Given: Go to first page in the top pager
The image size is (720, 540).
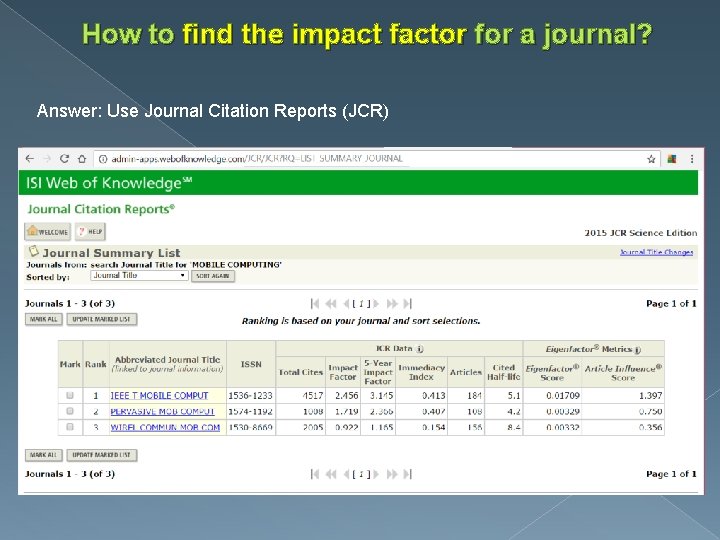Looking at the screenshot, I should 315,304.
